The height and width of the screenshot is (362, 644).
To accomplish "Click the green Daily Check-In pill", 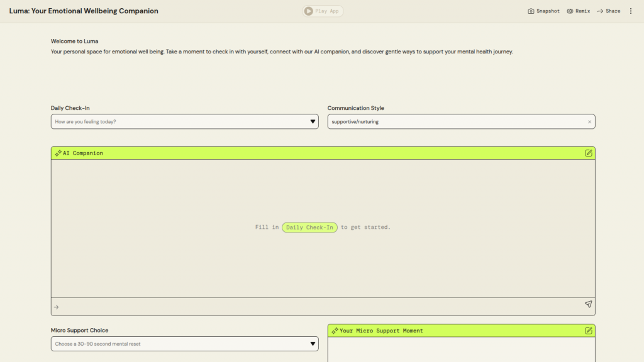I will pos(309,228).
